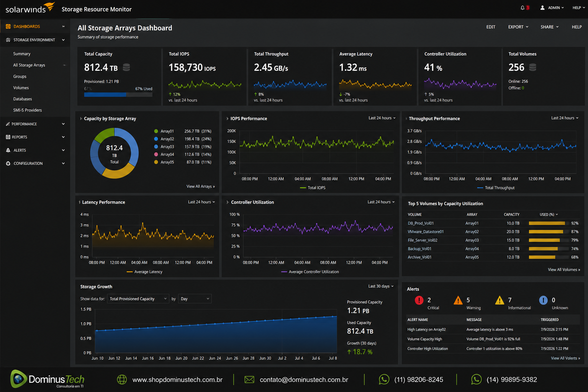Click the Total IOPS chart legend item
Image resolution: width=588 pixels, height=392 pixels.
pyautogui.click(x=313, y=188)
